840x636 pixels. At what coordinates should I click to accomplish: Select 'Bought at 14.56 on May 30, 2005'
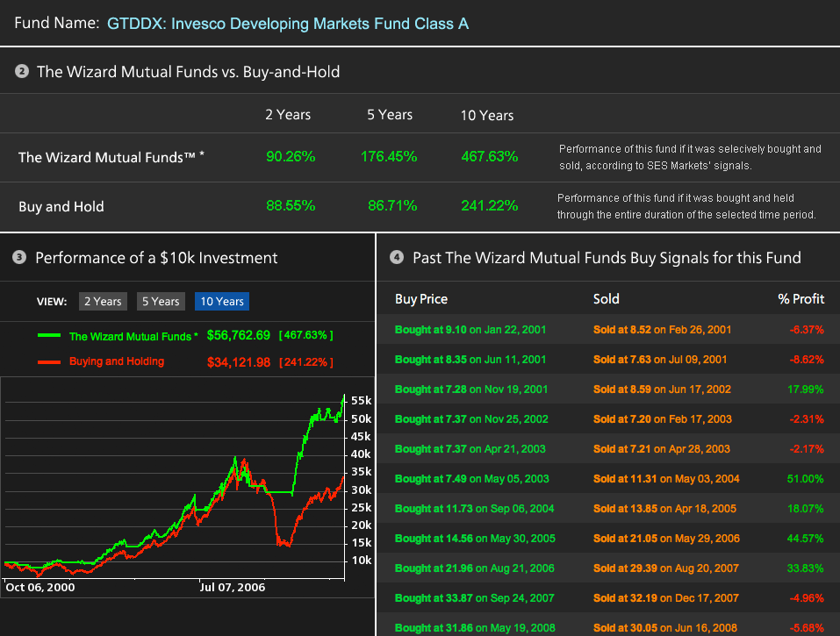tap(475, 539)
